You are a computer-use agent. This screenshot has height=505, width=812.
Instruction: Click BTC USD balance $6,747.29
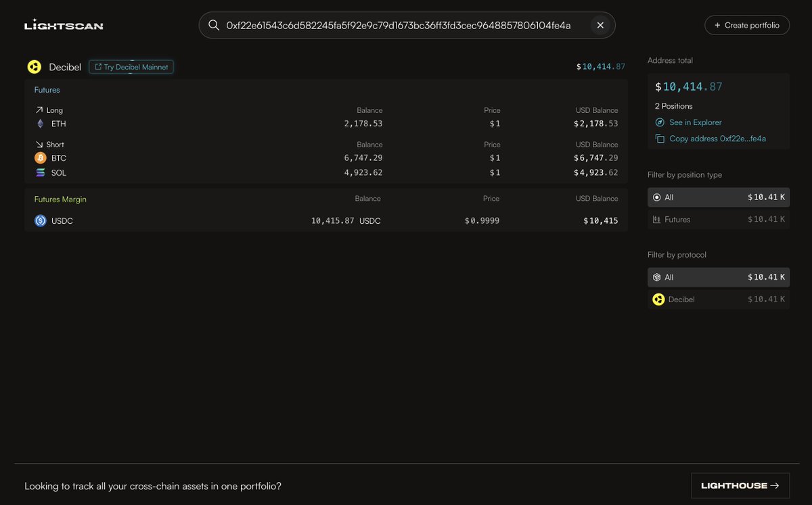pos(595,158)
